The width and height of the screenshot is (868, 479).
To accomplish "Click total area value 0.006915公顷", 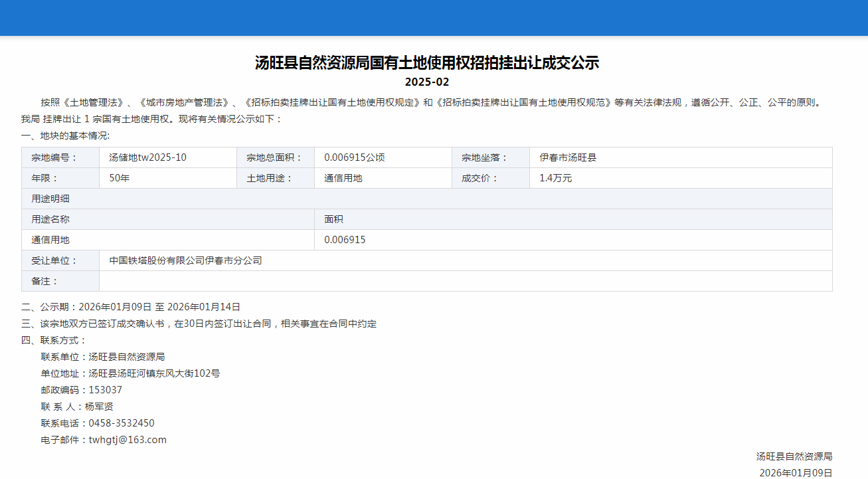I will click(x=354, y=157).
